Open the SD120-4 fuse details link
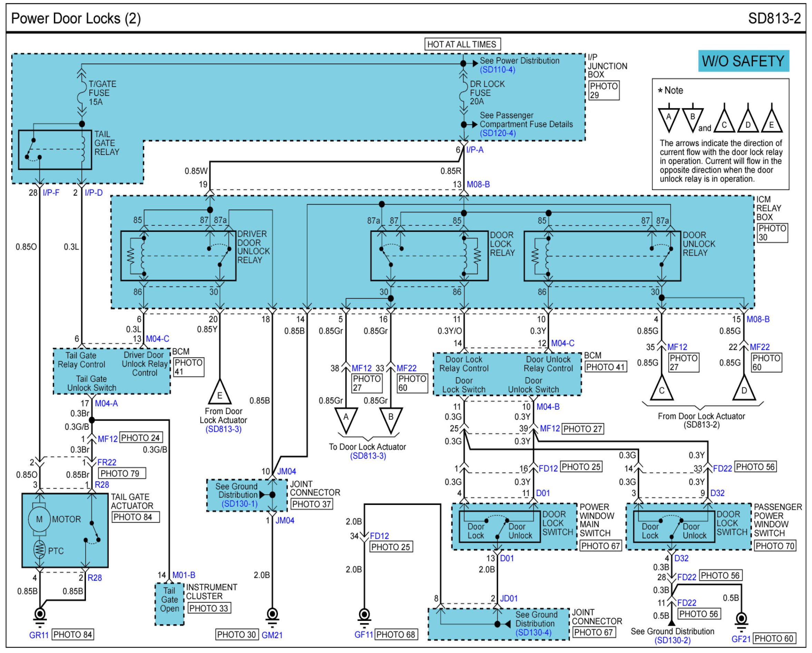 pos(497,133)
